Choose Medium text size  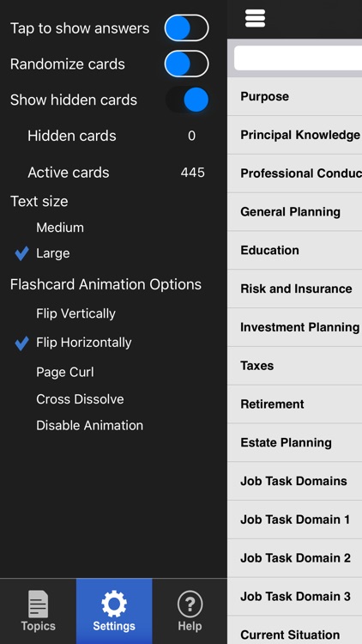coord(60,228)
